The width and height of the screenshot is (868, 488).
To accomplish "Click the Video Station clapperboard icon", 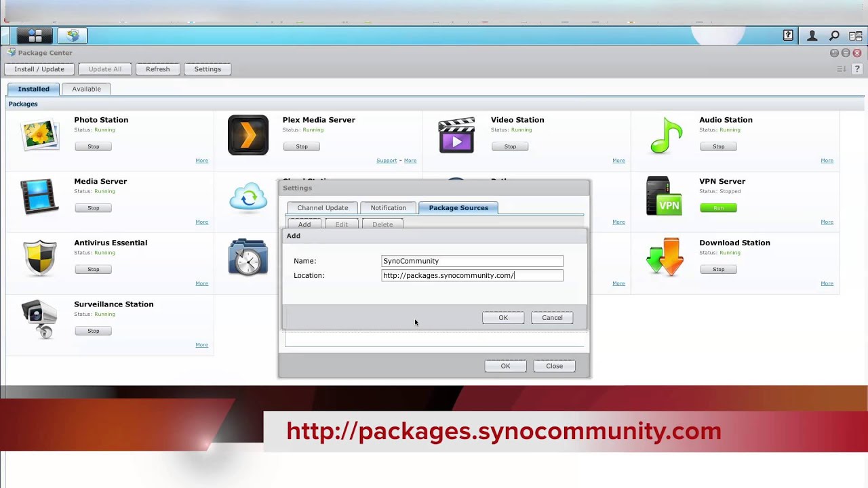I will pyautogui.click(x=456, y=136).
